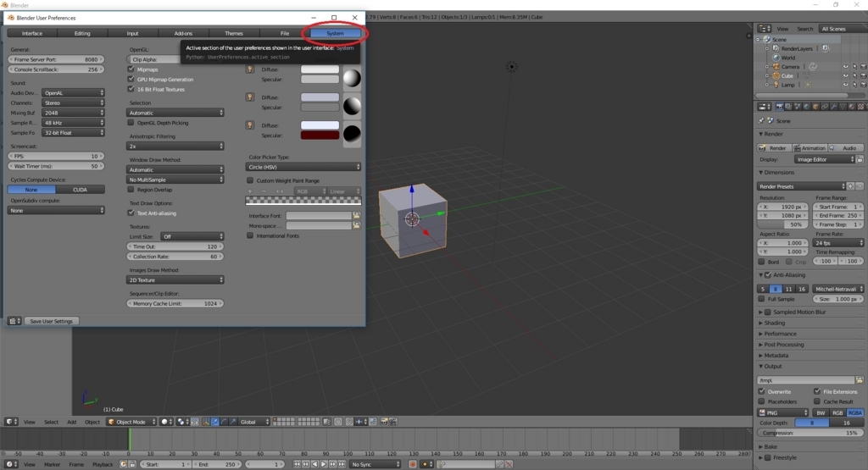Image resolution: width=868 pixels, height=470 pixels.
Task: Click the scale manipulator icon in 3D header
Action: tap(233, 422)
